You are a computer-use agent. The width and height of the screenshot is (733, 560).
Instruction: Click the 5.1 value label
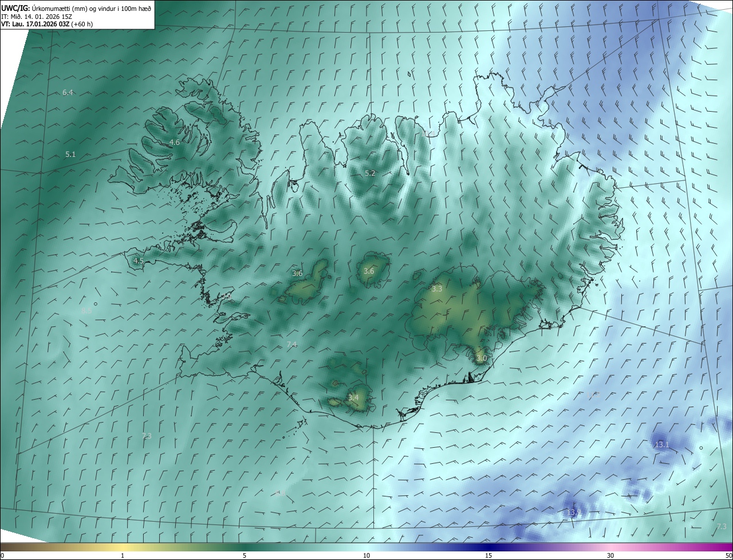coord(70,154)
